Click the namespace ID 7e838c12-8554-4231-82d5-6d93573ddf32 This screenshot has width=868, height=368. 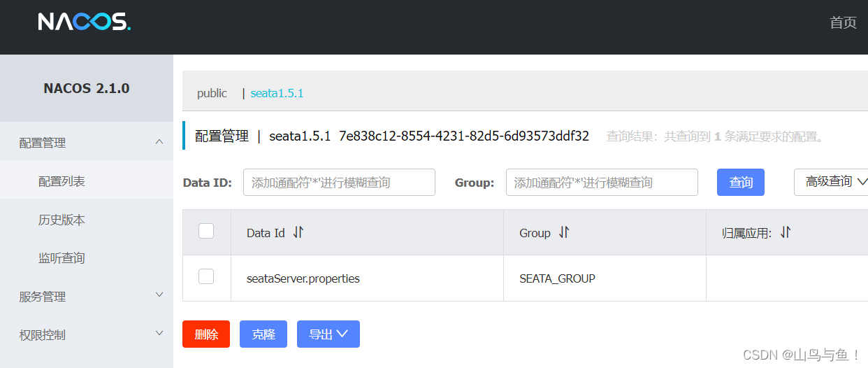click(464, 136)
